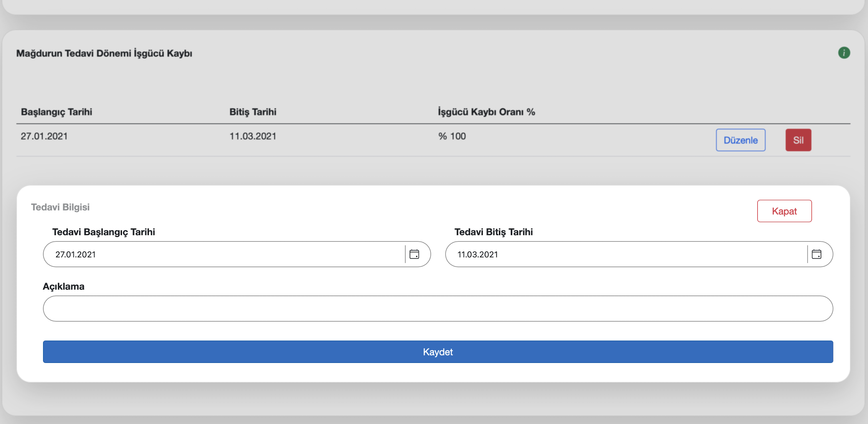868x424 pixels.
Task: Delete the row with the Sil button
Action: (798, 140)
